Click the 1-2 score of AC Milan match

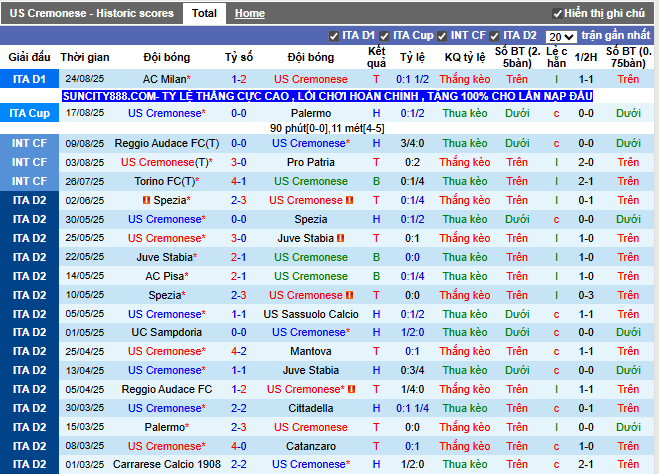[239, 79]
